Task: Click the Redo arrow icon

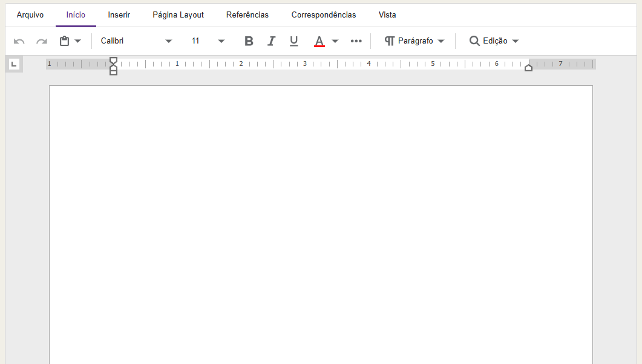Action: (42, 41)
